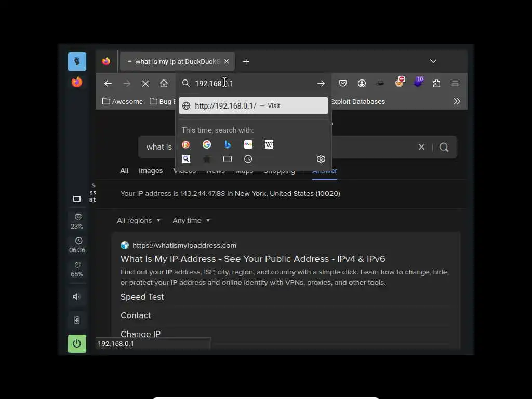The width and height of the screenshot is (532, 399).
Task: Open the Extensions puzzle icon
Action: [x=436, y=83]
